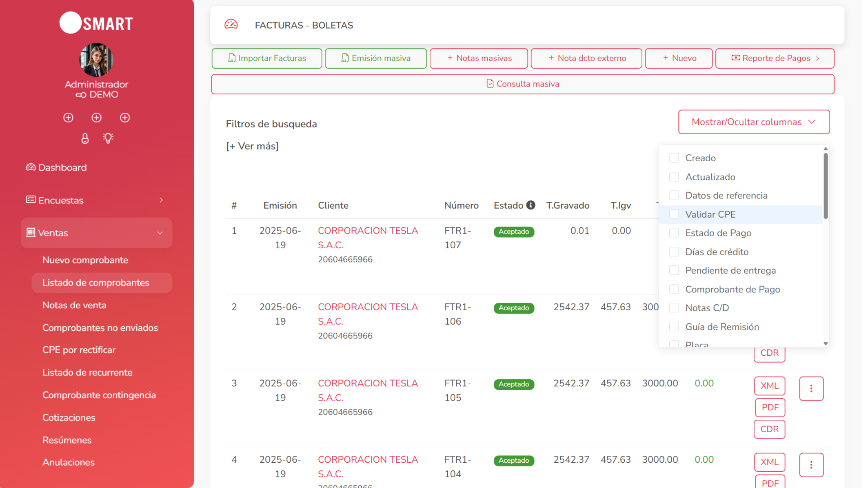Image resolution: width=868 pixels, height=488 pixels.
Task: Check the Validar CPE column checkbox
Action: point(674,214)
